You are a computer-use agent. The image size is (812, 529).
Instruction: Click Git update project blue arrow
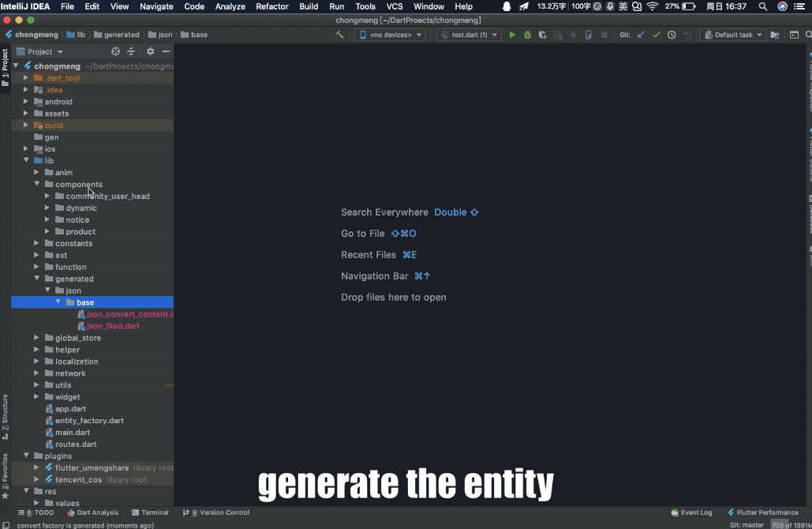tap(641, 35)
